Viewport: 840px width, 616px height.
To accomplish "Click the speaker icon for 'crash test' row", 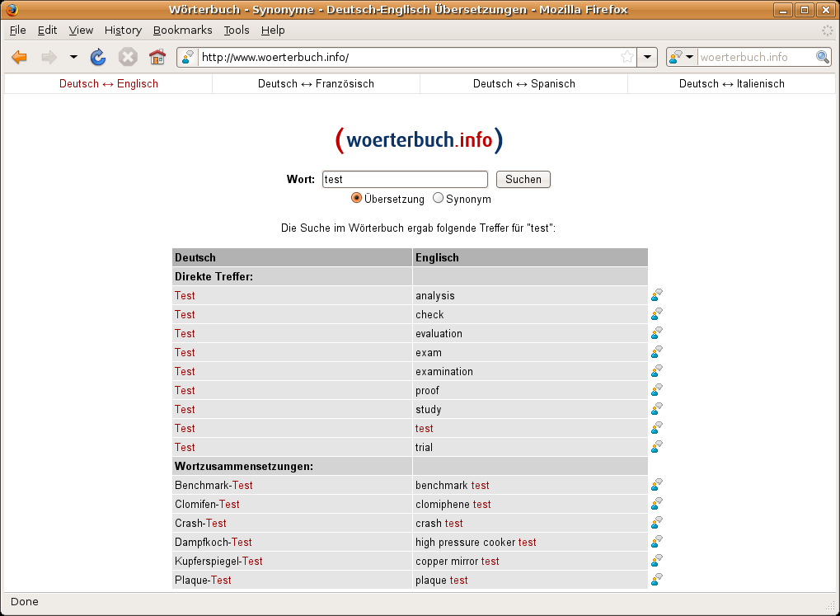I will click(657, 523).
